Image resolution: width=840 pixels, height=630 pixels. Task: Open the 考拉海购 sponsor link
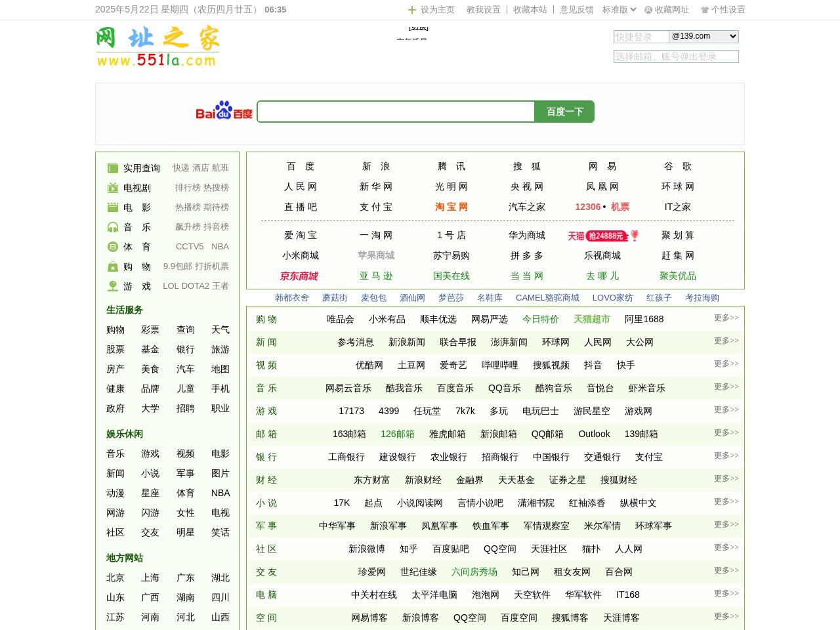(x=702, y=298)
